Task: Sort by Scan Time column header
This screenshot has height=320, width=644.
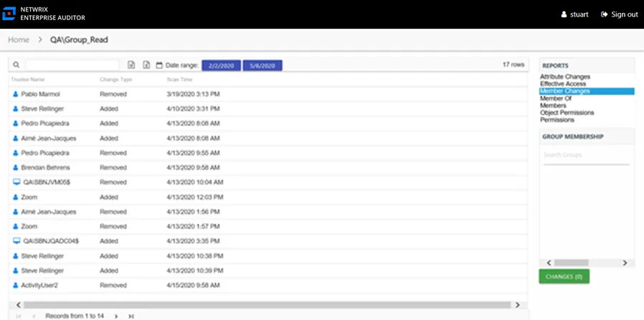Action: tap(179, 79)
